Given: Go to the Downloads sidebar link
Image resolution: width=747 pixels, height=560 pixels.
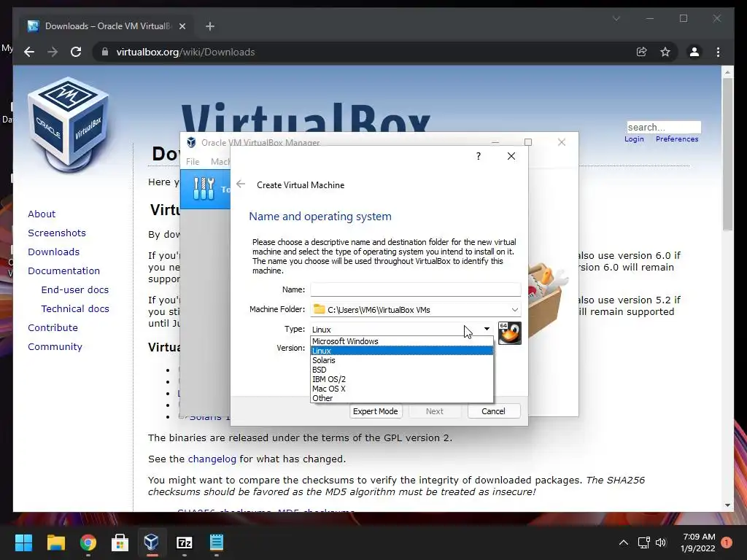Looking at the screenshot, I should [53, 252].
